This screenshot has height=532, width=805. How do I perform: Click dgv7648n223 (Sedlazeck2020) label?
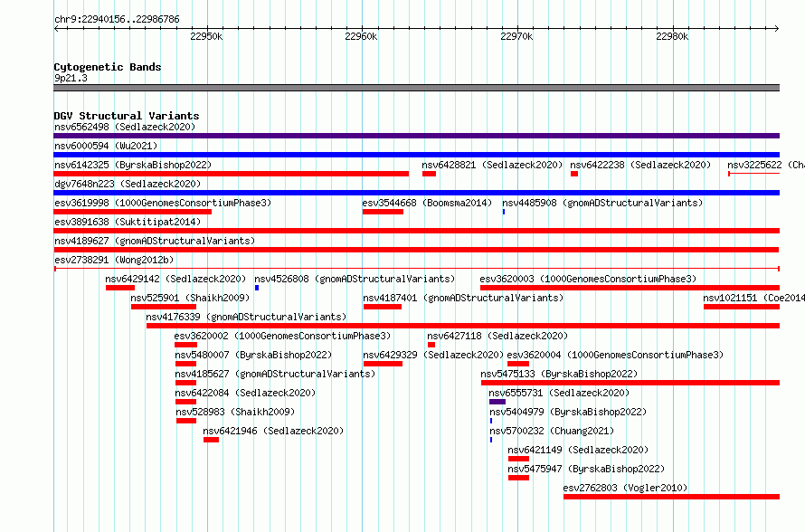point(128,184)
